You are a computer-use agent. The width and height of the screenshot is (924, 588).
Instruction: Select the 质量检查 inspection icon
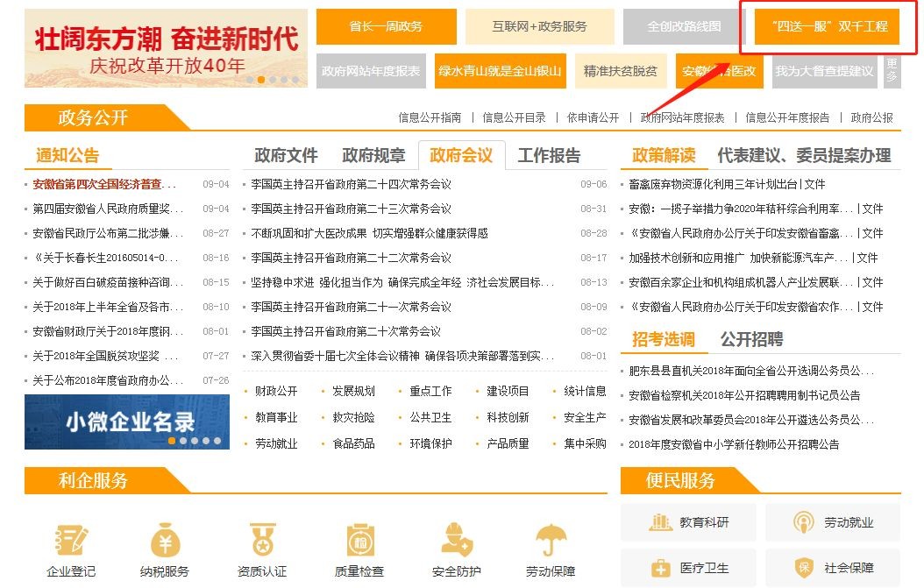(x=359, y=541)
